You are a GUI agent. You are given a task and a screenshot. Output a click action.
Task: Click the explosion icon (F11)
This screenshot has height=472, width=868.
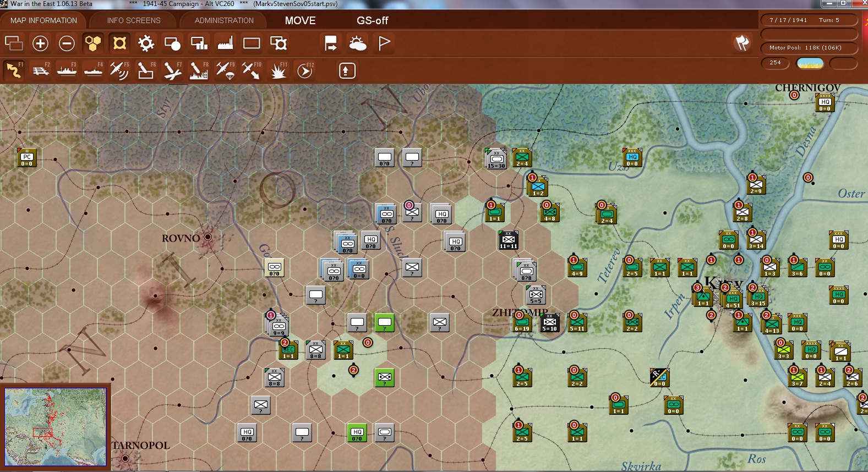point(278,70)
